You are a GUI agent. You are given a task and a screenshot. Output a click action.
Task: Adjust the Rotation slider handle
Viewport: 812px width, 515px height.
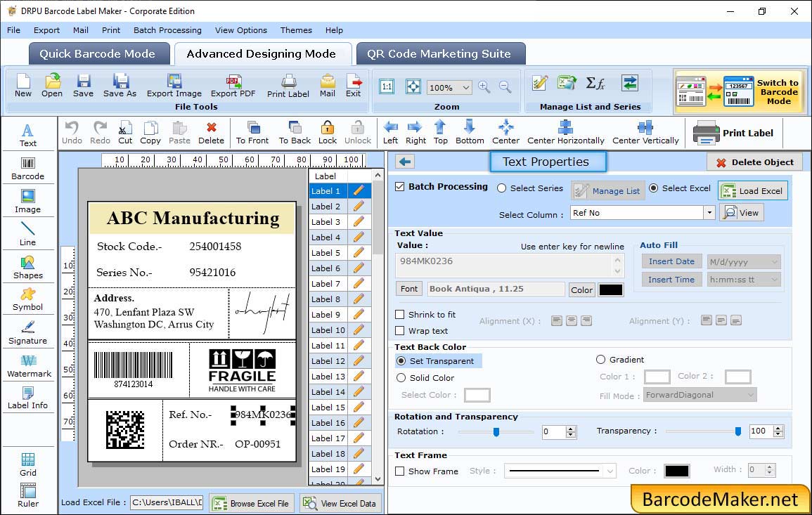[x=496, y=431]
